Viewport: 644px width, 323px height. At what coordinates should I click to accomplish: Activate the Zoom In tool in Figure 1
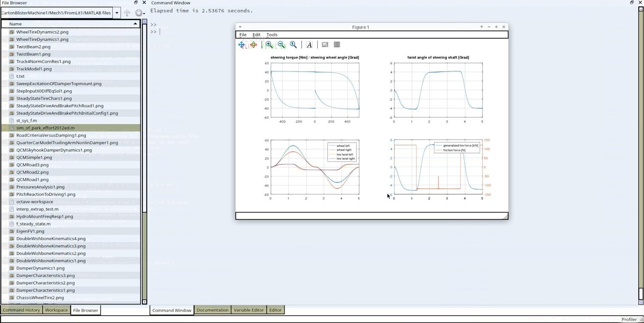(x=269, y=45)
